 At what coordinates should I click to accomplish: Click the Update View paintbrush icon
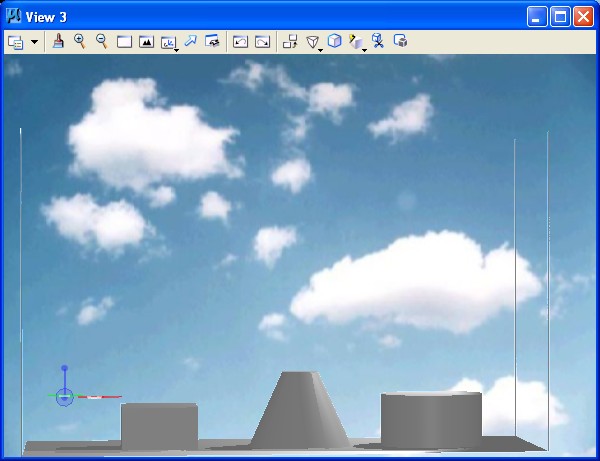tap(58, 41)
